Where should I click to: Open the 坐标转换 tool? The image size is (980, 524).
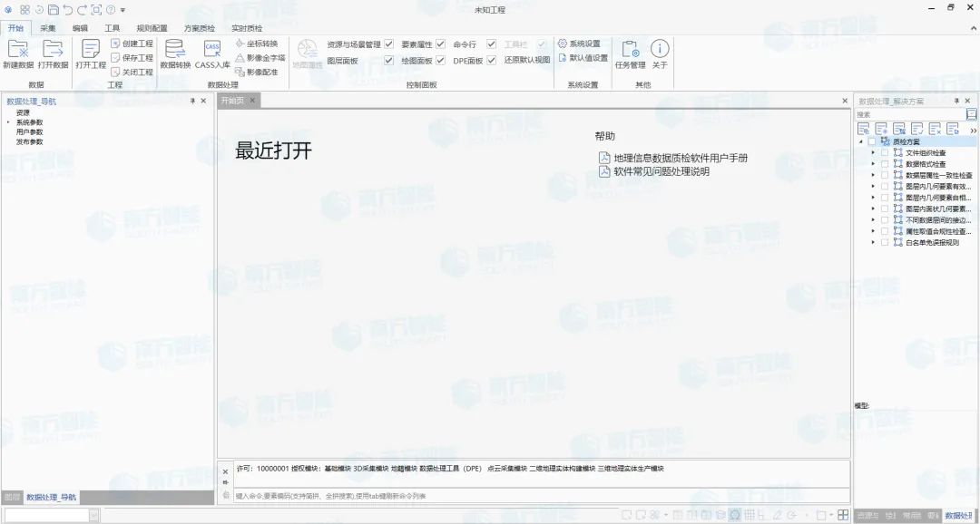tap(256, 44)
